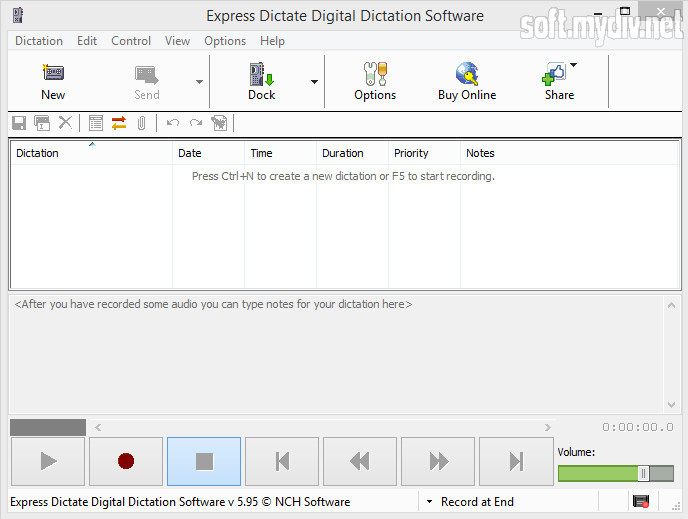Screen dimensions: 688x519
Task: Sort by the Notes column header
Action: click(x=570, y=153)
